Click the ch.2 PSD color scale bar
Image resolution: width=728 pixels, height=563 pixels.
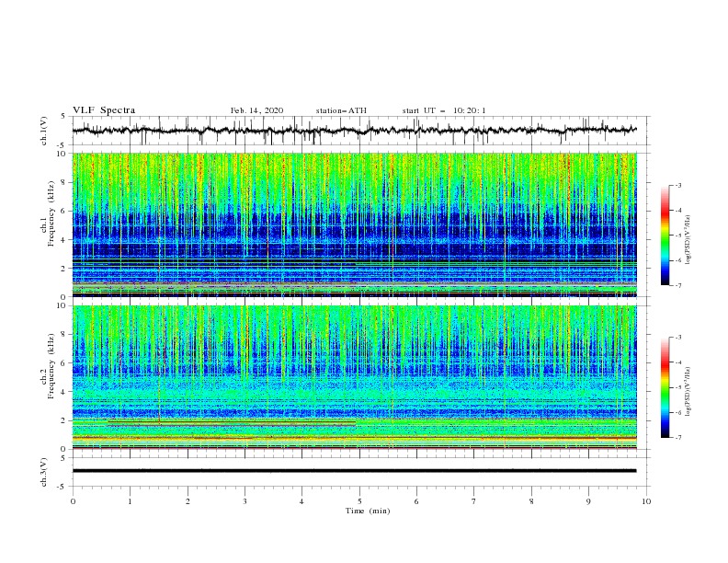click(x=665, y=387)
